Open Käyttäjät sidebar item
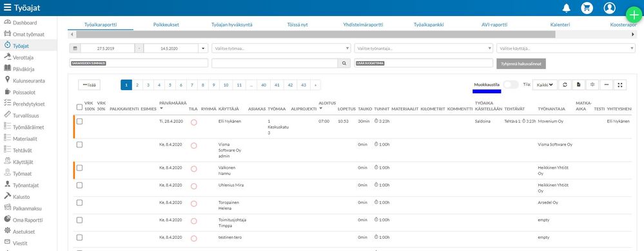 tap(22, 162)
